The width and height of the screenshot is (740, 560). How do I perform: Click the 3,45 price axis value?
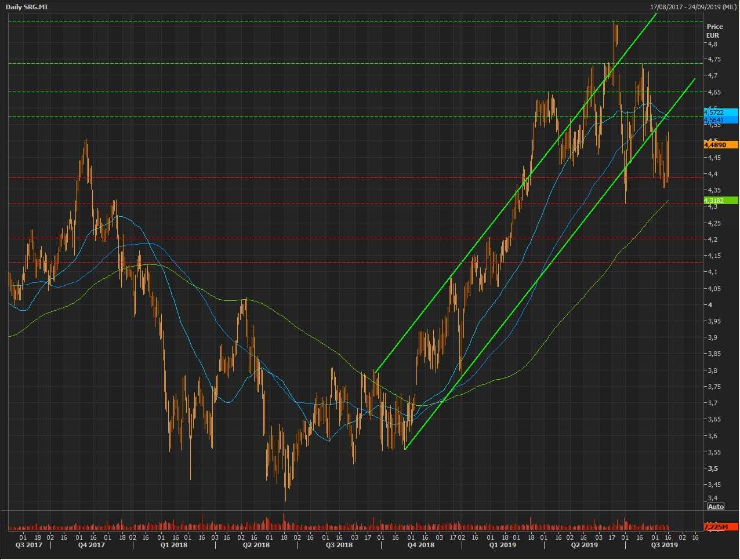(x=714, y=485)
